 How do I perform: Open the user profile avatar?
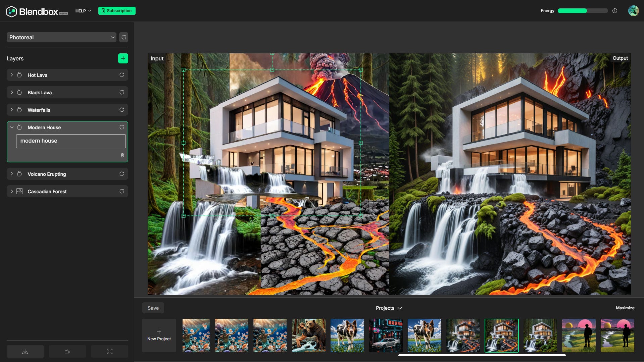[633, 11]
